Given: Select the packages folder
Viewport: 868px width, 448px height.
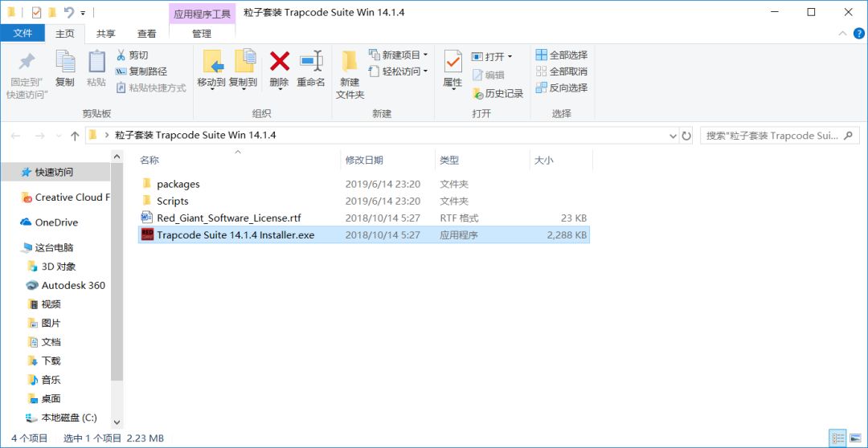Looking at the screenshot, I should point(364,184).
